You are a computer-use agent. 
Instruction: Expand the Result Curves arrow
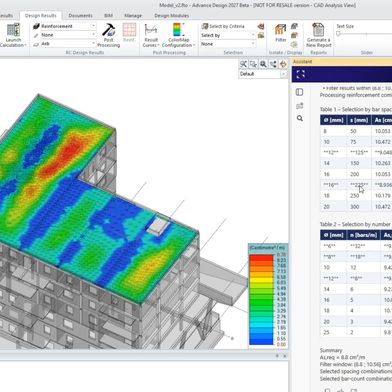(158, 45)
